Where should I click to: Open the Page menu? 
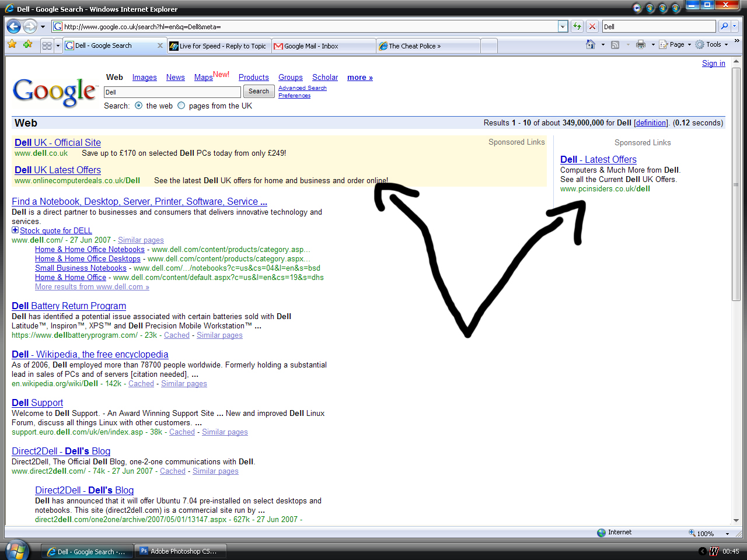(675, 44)
